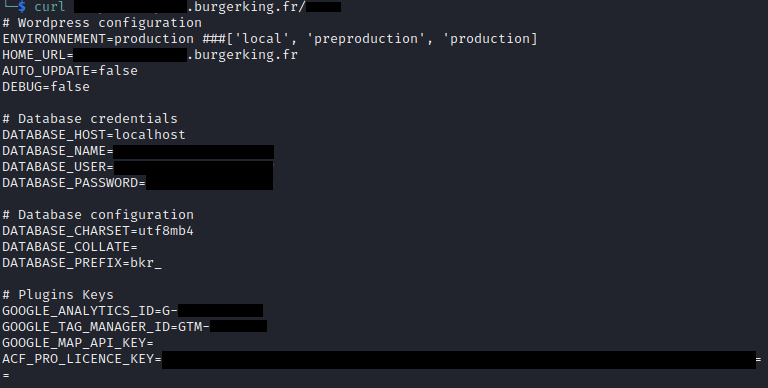
Task: Click the redacted DATABASE_NAME value
Action: click(x=193, y=152)
